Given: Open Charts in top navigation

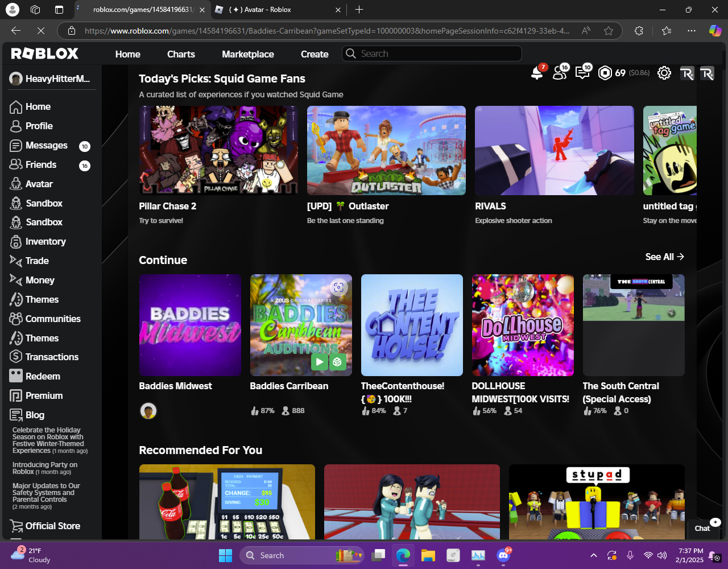Looking at the screenshot, I should coord(181,54).
